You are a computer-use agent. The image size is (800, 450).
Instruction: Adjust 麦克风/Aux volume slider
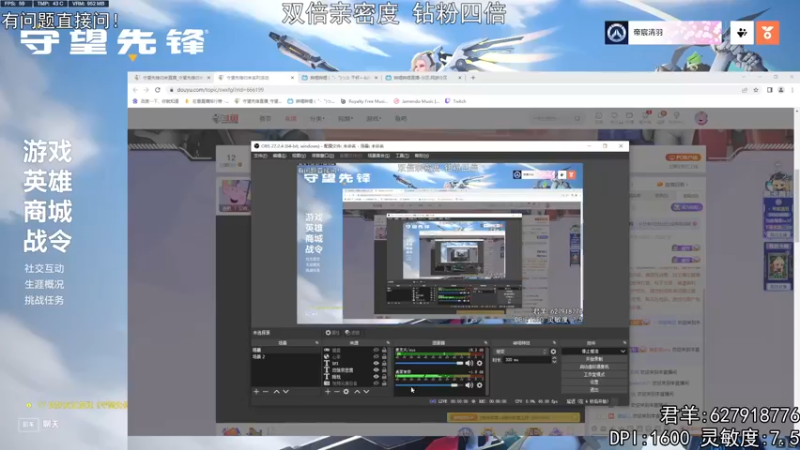429,363
